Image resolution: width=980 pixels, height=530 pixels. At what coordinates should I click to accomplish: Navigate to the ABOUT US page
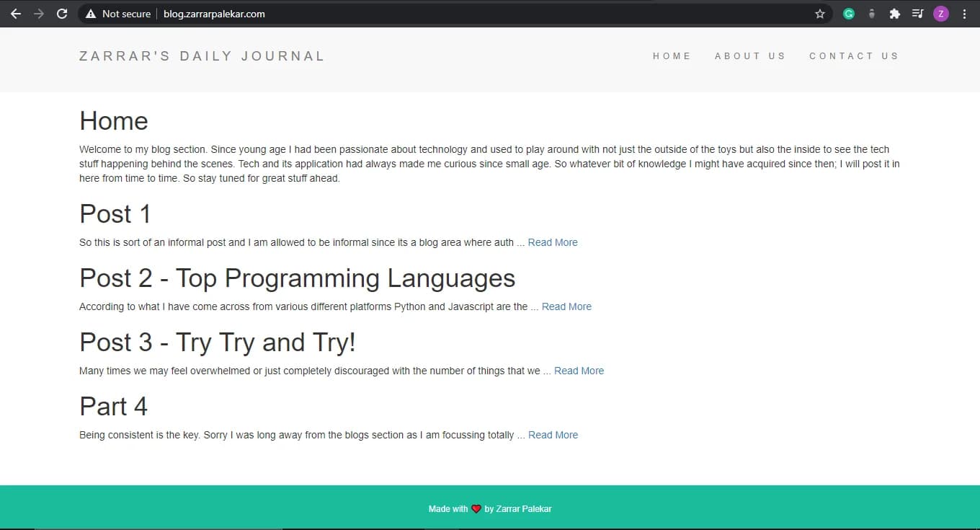point(751,56)
